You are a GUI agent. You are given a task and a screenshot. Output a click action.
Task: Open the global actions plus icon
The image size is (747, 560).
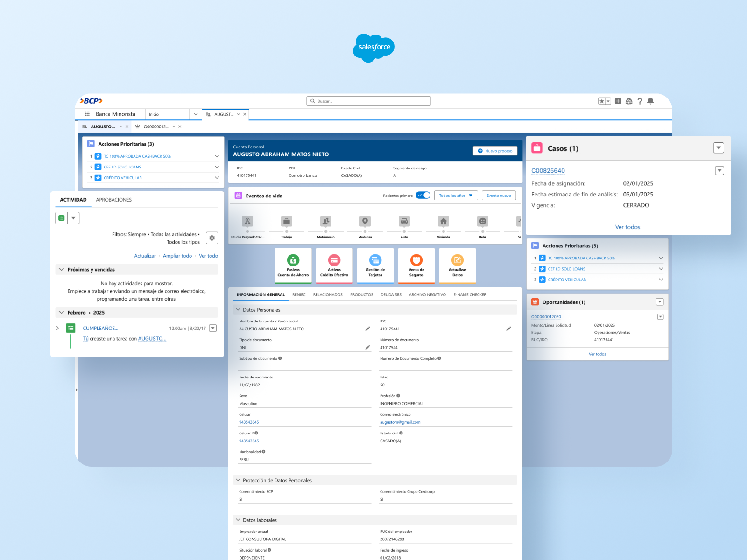618,101
